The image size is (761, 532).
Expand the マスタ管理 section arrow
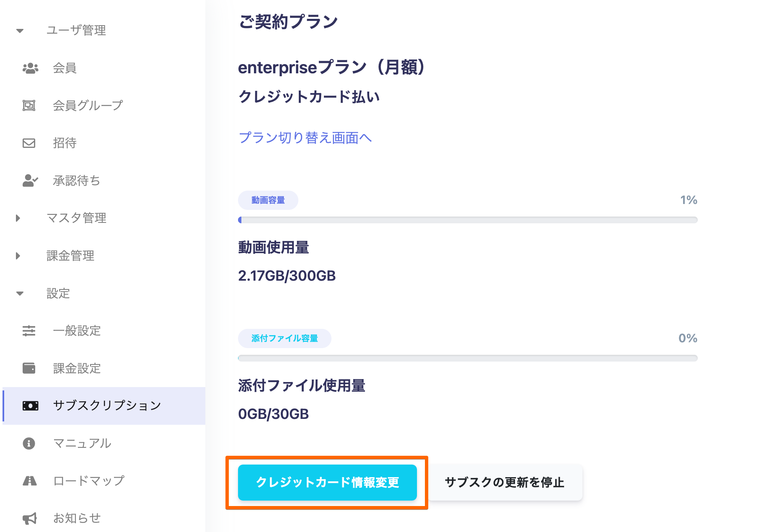tap(18, 218)
